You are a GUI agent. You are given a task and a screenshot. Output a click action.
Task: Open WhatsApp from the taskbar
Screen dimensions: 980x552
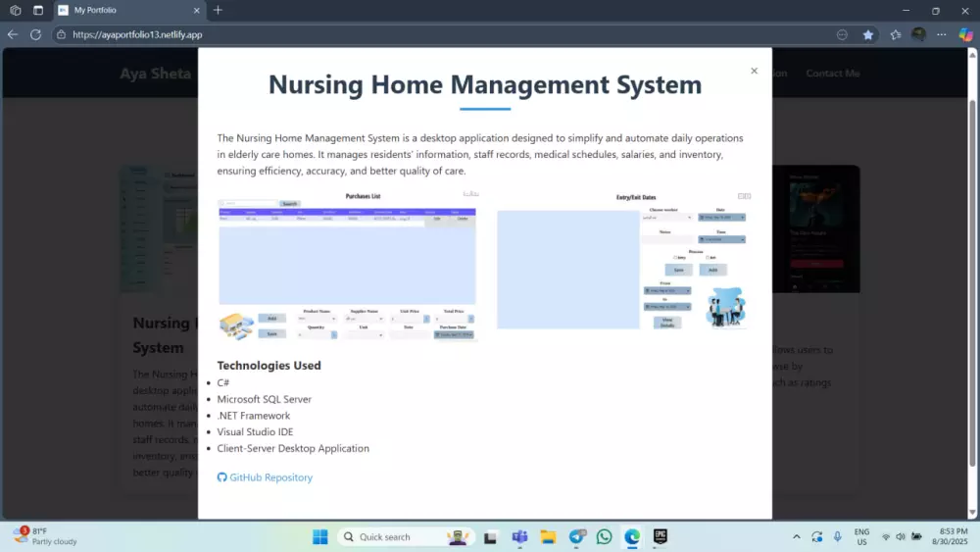604,536
